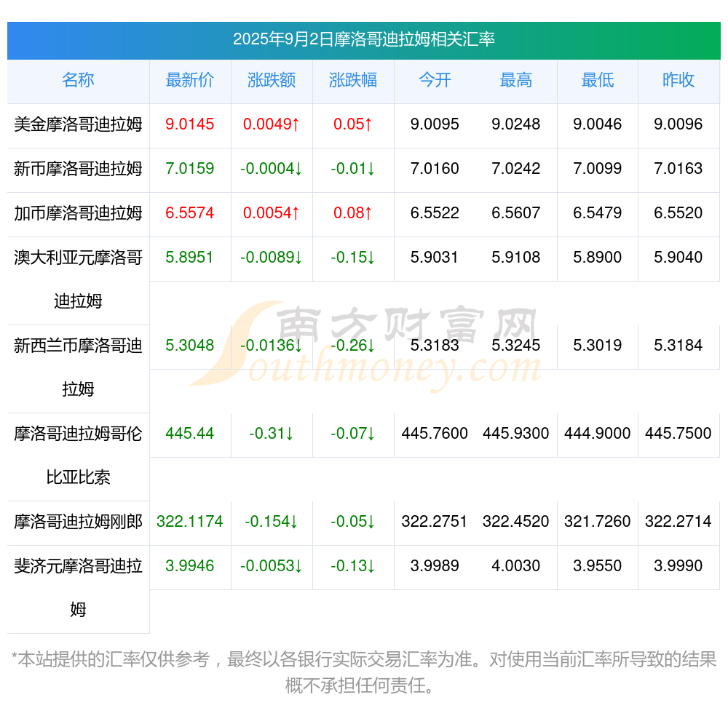Viewport: 728px width, 708px height.
Task: Click previous close 322.2714
Action: pyautogui.click(x=678, y=522)
